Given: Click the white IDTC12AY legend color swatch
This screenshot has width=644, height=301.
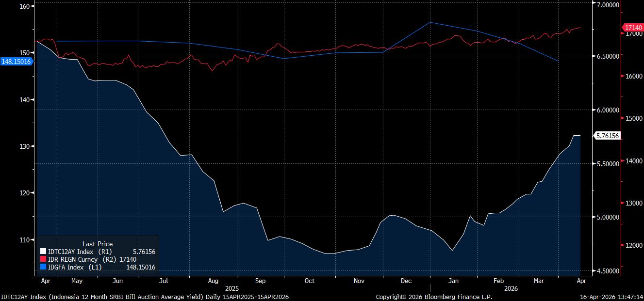Looking at the screenshot, I should pos(43,252).
